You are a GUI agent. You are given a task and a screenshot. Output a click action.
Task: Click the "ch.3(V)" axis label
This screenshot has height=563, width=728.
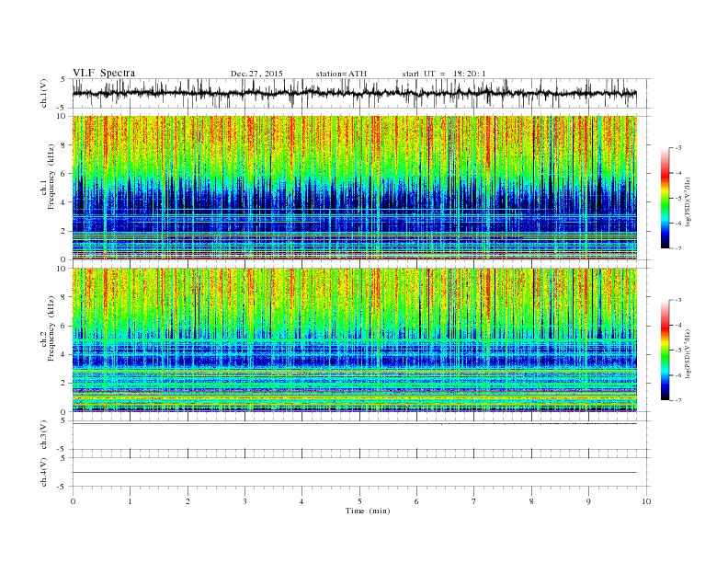[x=44, y=435]
